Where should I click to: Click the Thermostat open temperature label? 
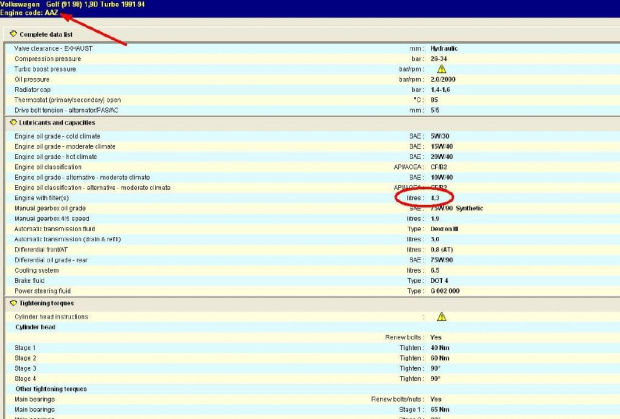(68, 100)
